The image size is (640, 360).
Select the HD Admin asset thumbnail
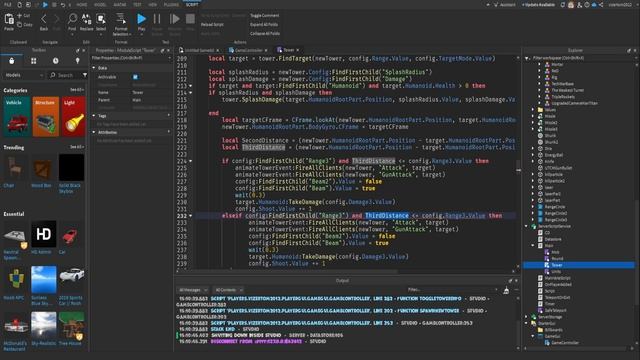(43, 234)
